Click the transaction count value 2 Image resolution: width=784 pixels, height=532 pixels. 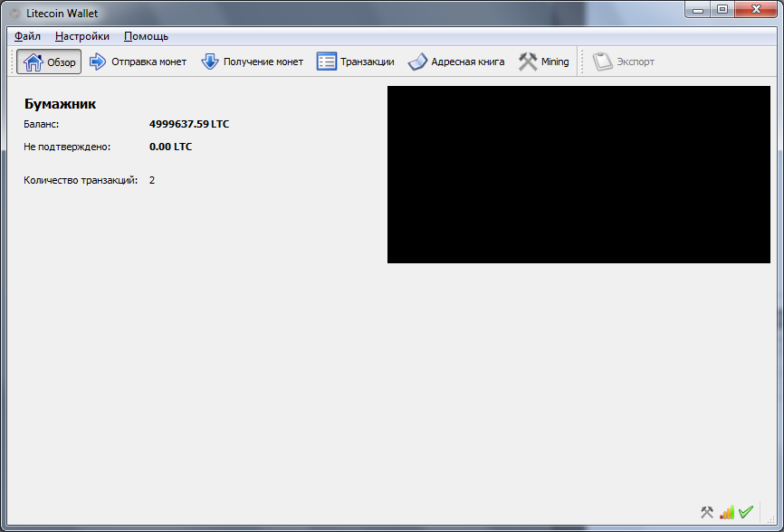tap(152, 180)
